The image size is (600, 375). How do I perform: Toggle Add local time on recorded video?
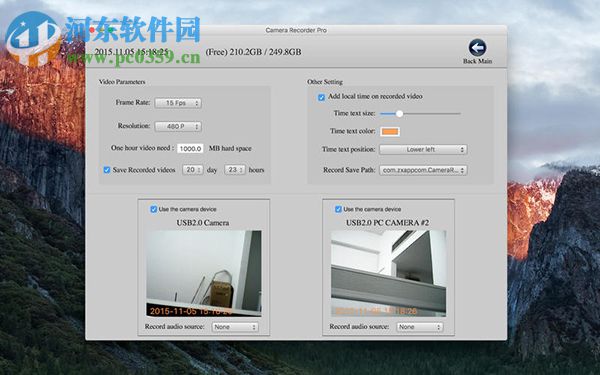[321, 97]
